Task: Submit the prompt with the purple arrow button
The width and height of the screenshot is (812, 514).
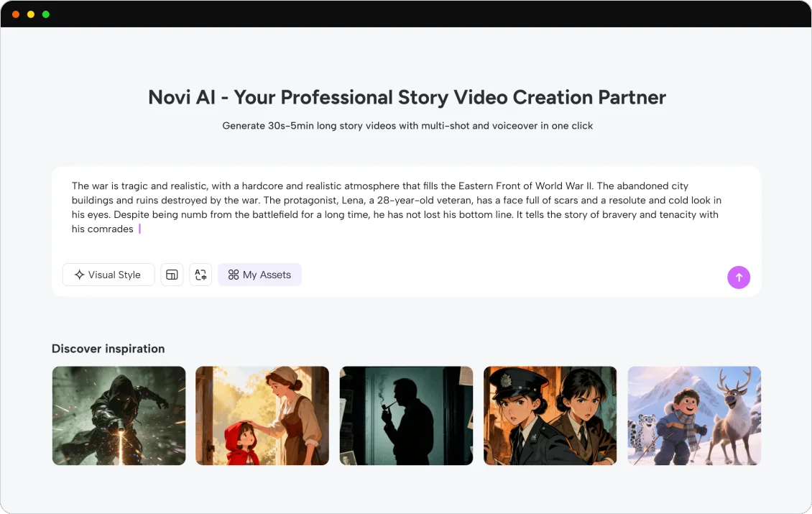Action: click(739, 277)
